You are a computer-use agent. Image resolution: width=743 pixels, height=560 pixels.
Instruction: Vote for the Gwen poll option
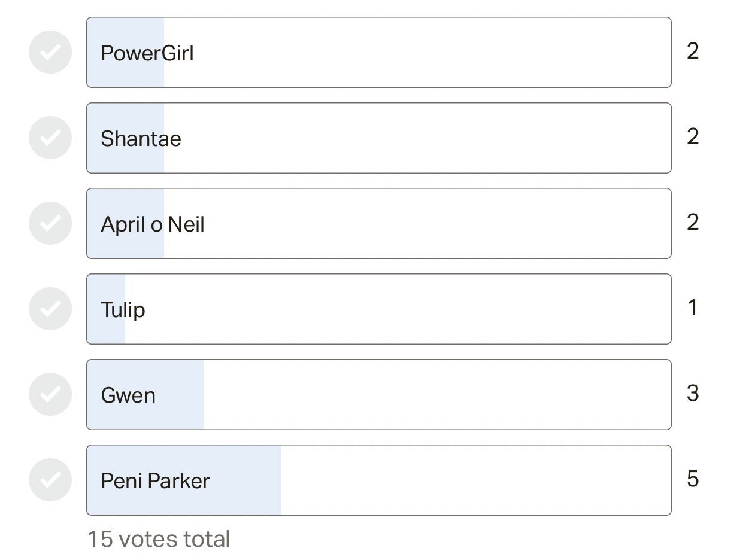(x=378, y=395)
